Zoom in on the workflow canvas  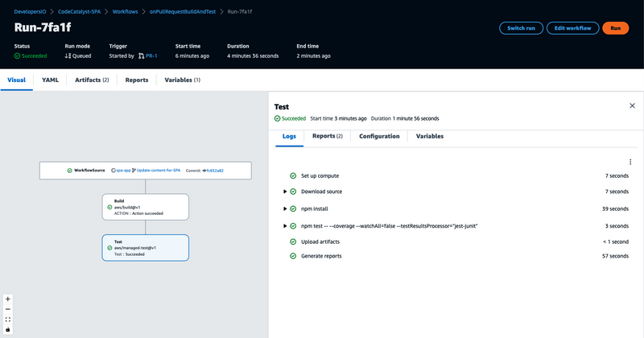point(8,299)
